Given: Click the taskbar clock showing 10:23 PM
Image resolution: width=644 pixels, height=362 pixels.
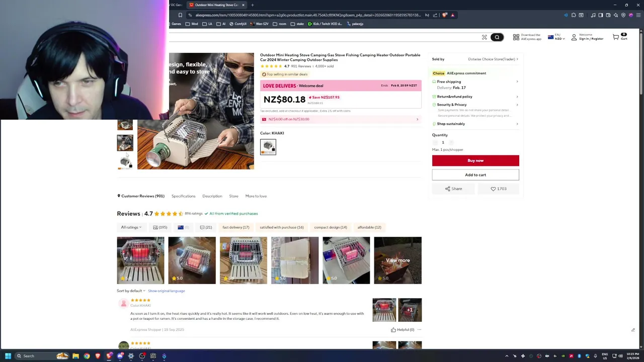Looking at the screenshot, I should click(632, 356).
